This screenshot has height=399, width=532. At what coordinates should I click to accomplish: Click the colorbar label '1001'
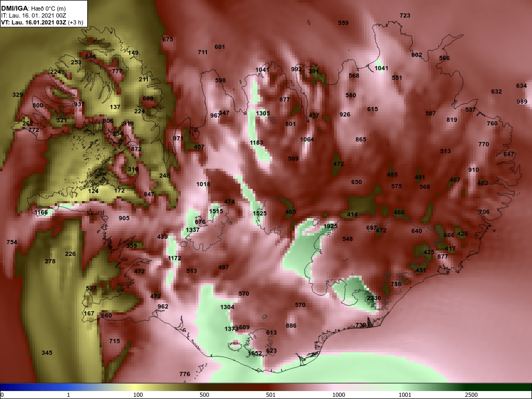click(405, 395)
